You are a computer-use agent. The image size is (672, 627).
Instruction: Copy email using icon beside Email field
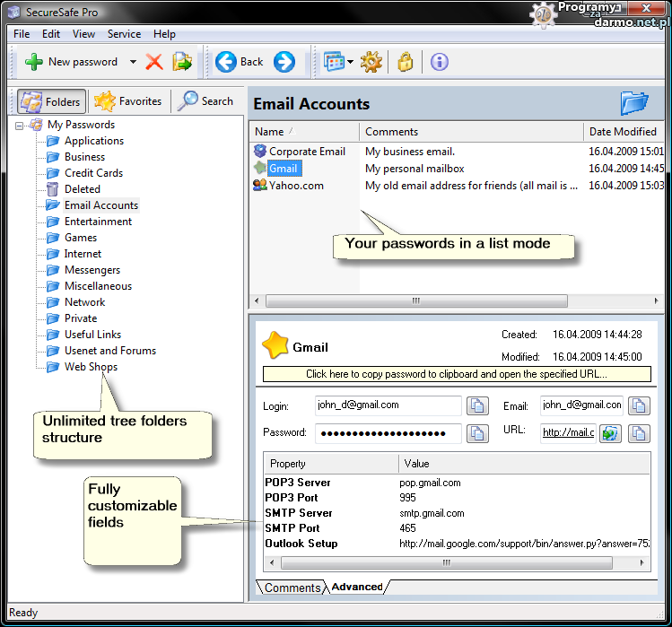point(639,406)
